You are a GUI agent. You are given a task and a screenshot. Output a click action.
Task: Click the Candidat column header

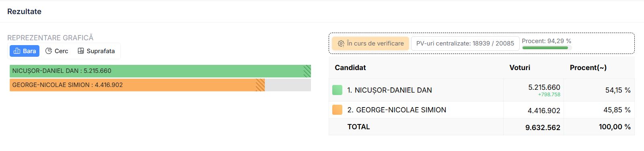click(350, 68)
